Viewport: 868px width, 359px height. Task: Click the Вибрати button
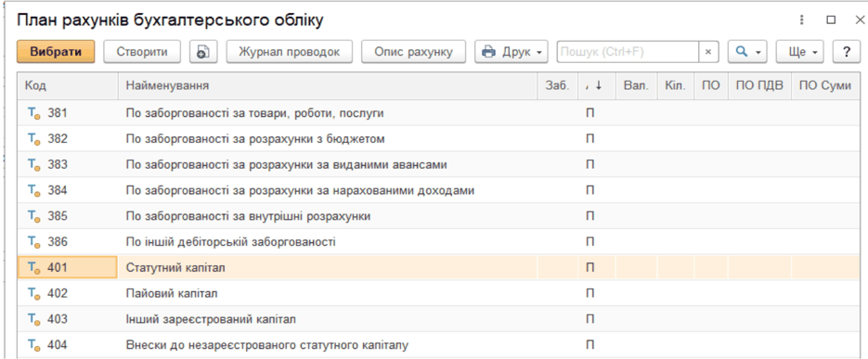56,52
